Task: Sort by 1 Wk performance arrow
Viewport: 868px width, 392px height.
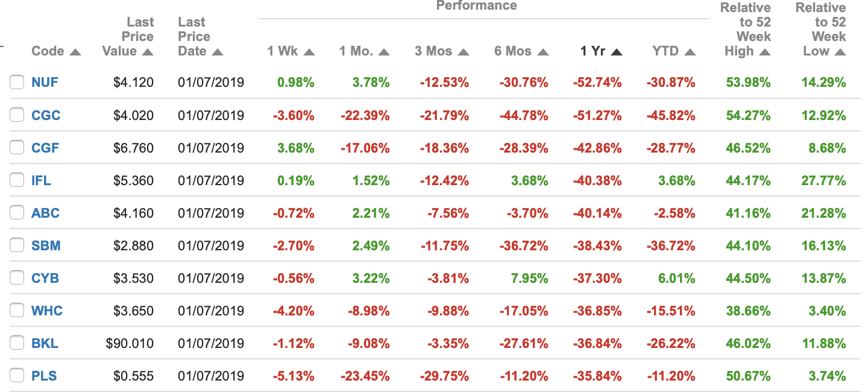Action: coord(309,52)
